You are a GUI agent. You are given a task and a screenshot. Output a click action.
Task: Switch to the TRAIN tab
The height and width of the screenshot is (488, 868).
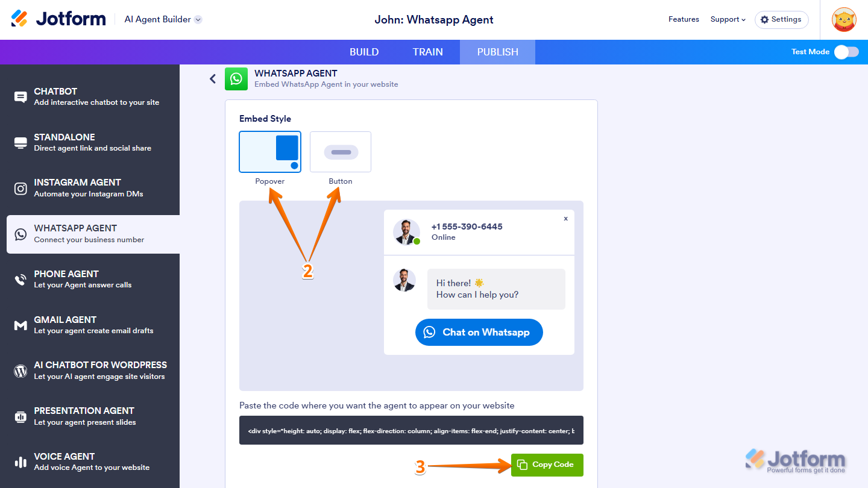click(x=428, y=52)
